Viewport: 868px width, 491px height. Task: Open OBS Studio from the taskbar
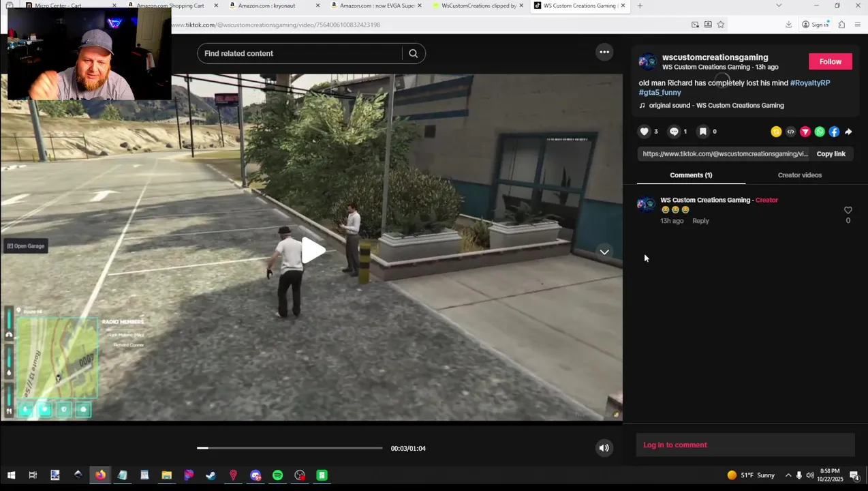pos(300,475)
